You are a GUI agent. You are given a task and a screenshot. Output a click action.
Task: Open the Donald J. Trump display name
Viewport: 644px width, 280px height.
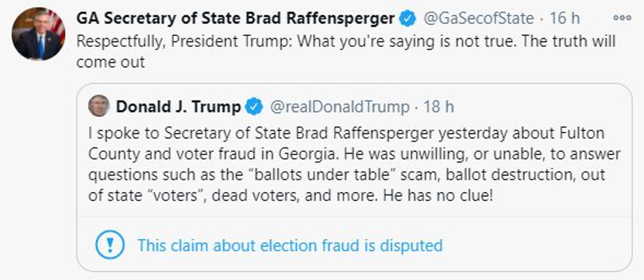point(178,107)
